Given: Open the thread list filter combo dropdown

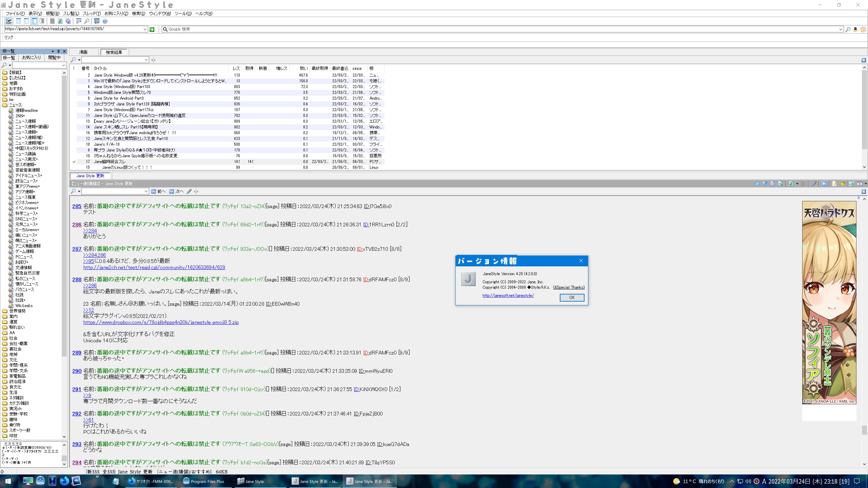Looking at the screenshot, I should coord(146,60).
